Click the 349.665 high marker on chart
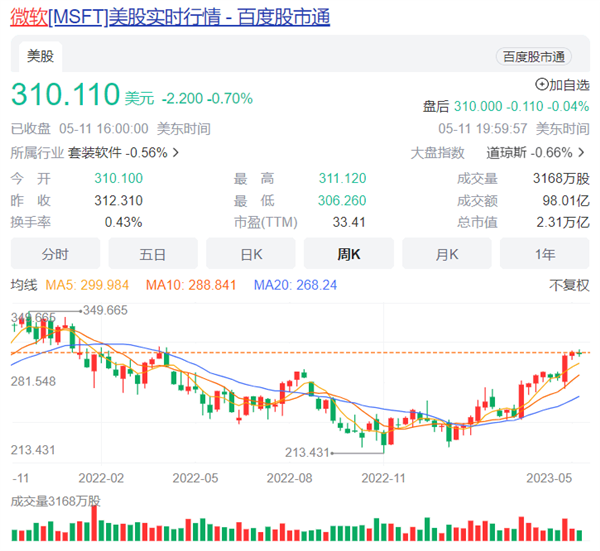This screenshot has width=600, height=551. click(105, 310)
